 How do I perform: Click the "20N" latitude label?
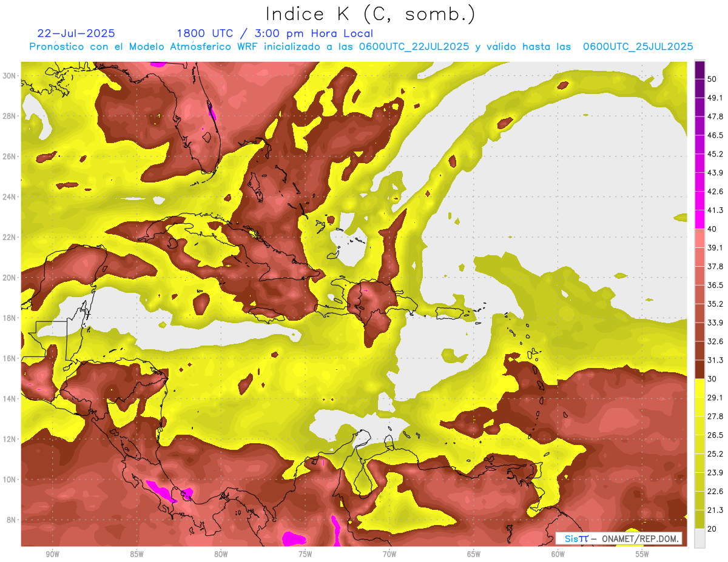tap(10, 278)
